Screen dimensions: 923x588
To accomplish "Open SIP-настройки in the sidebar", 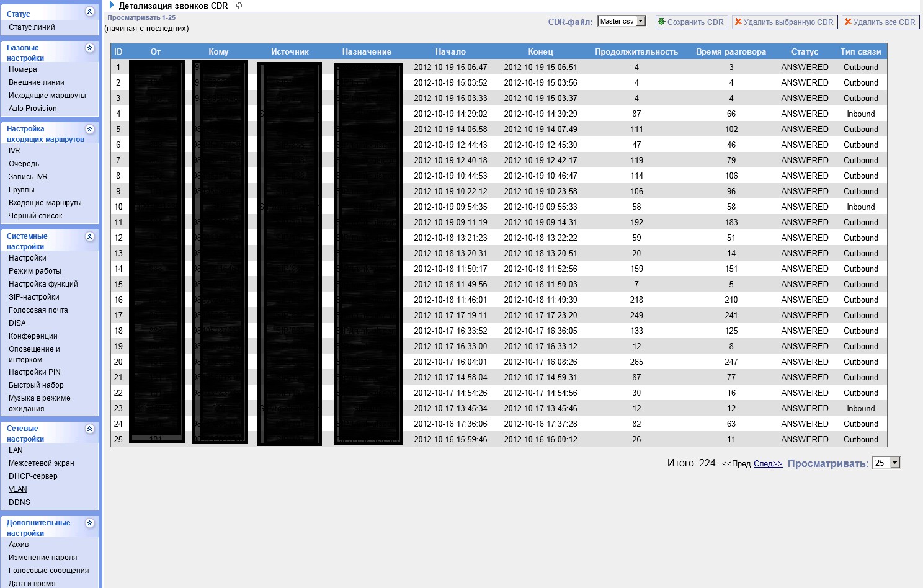I will pyautogui.click(x=34, y=297).
